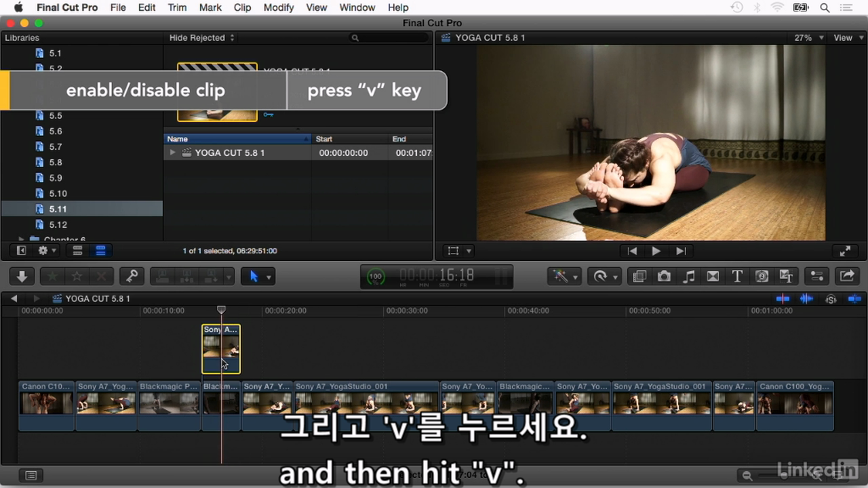
Task: Click the Insert clip edit button
Action: [x=186, y=277]
